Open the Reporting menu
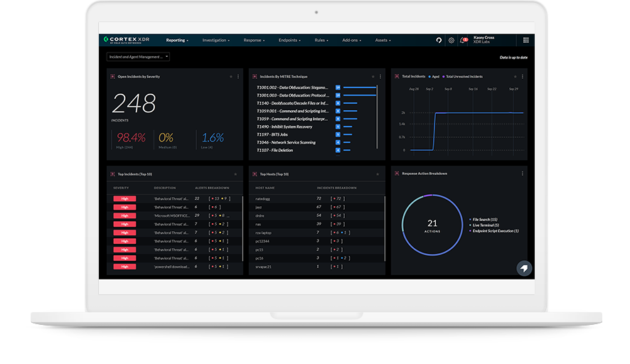 point(177,41)
